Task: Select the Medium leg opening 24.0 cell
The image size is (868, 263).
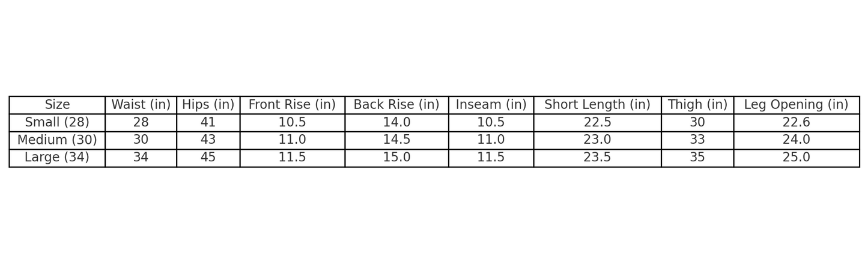Action: tap(796, 140)
